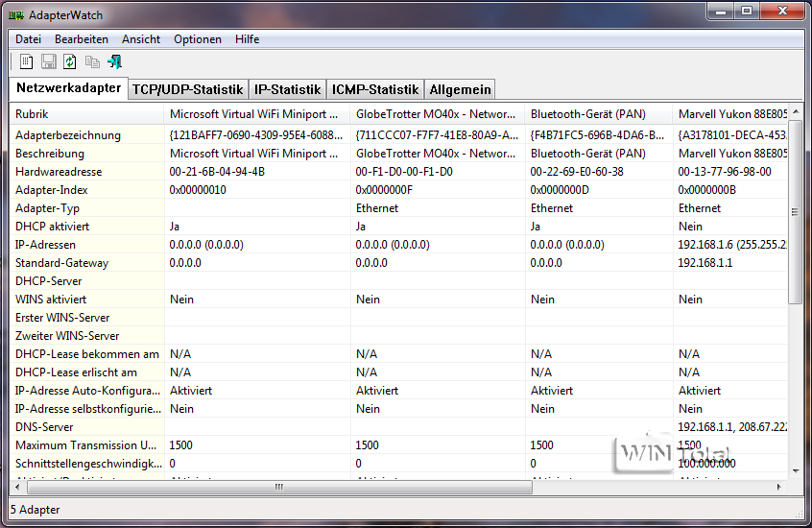The width and height of the screenshot is (812, 528).
Task: Click vertical scrollbar up arrow
Action: [796, 112]
